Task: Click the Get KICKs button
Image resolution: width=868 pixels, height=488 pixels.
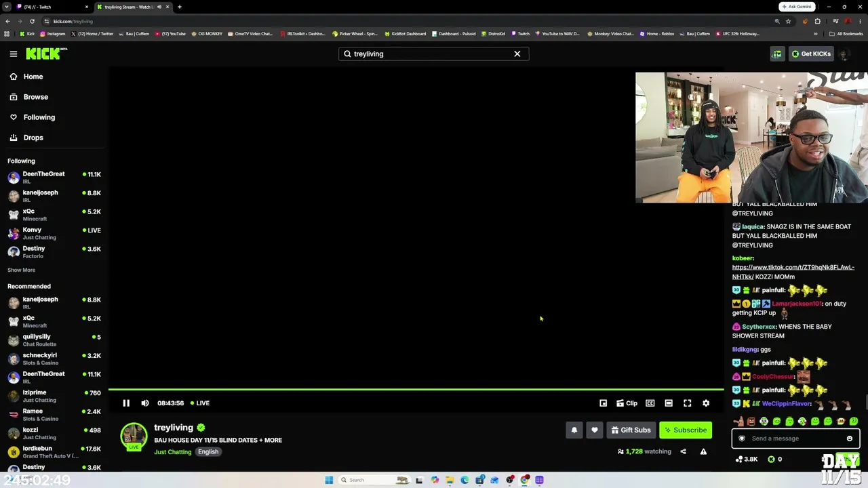Action: (811, 54)
